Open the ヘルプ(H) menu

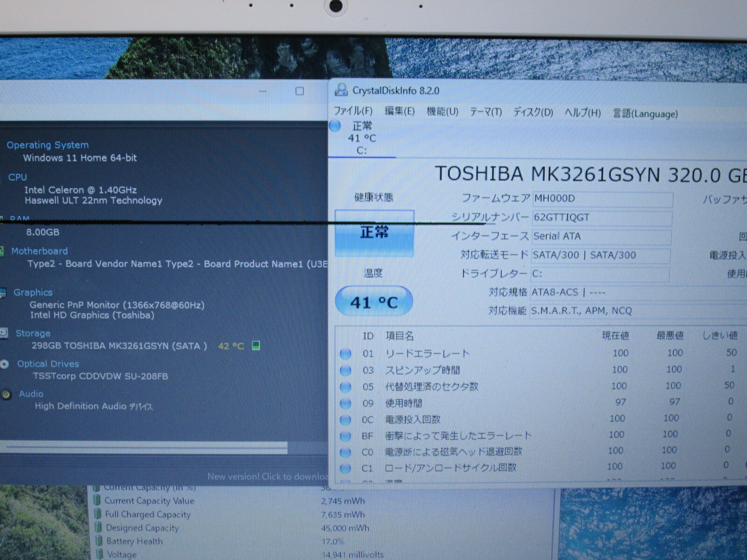pos(583,113)
